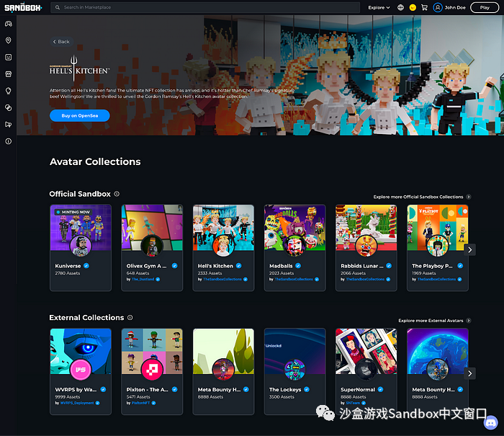Open The_Dustland creator link
The height and width of the screenshot is (436, 504).
tap(143, 280)
